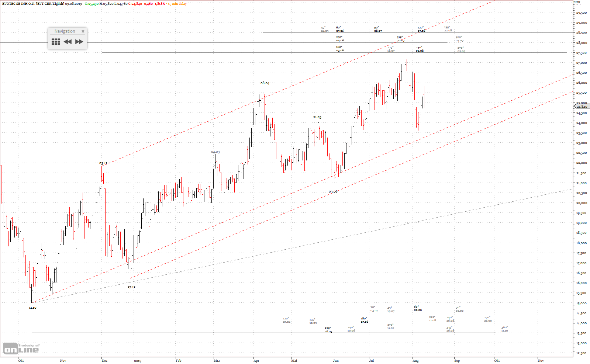The height and width of the screenshot is (364, 590).
Task: Click the '20,000' price axis label
Action: 582,203
